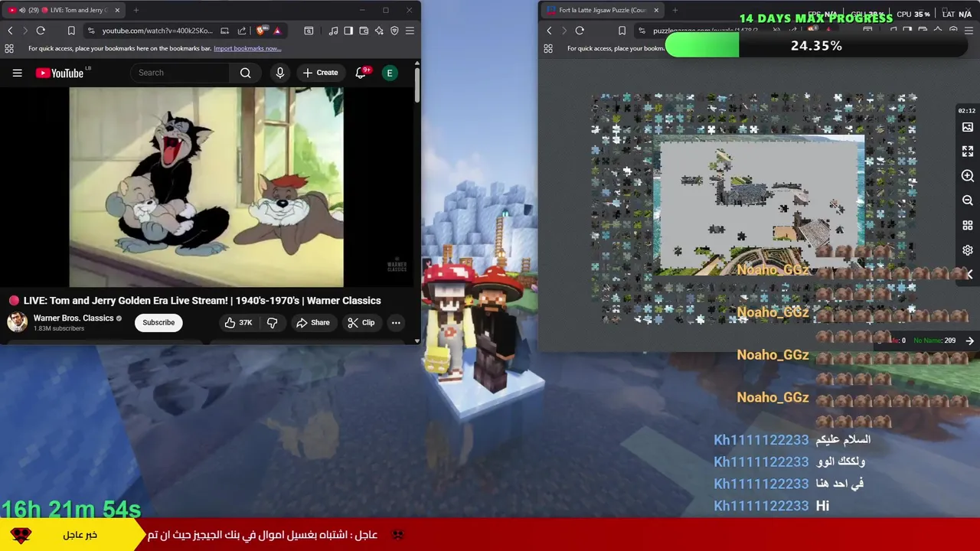Go back in the YouTube browser window
The width and height of the screenshot is (980, 551).
click(10, 31)
